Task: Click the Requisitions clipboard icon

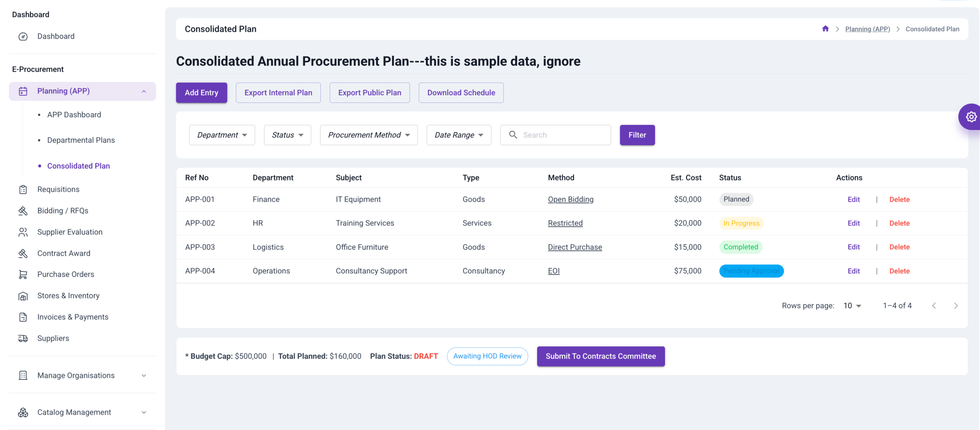Action: click(x=23, y=190)
